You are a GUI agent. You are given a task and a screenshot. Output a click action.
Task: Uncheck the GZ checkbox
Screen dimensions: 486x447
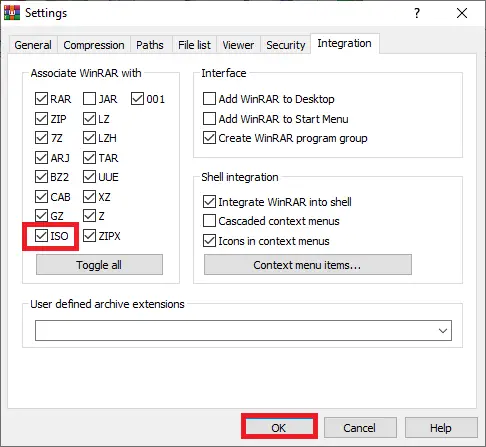point(41,216)
